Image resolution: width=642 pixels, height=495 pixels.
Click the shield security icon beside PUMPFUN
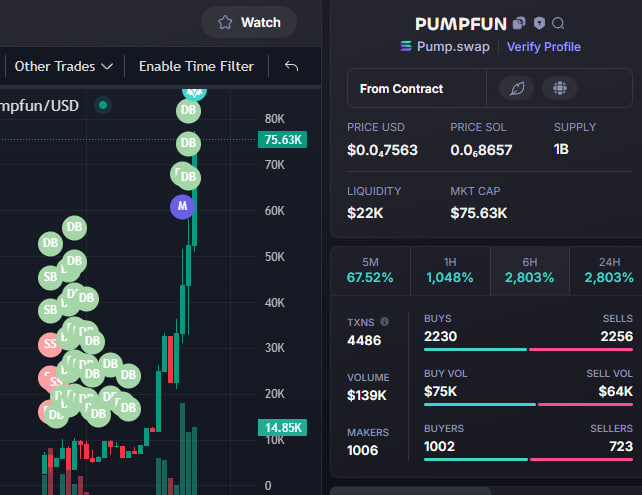tap(539, 23)
